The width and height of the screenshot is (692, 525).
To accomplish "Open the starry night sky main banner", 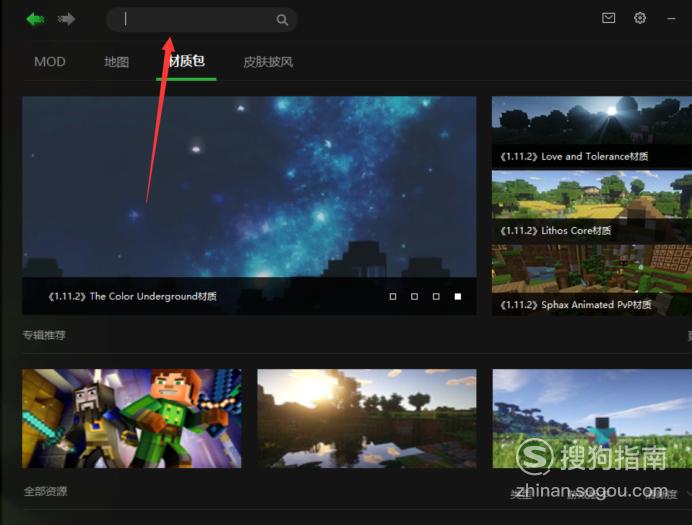I will (249, 205).
